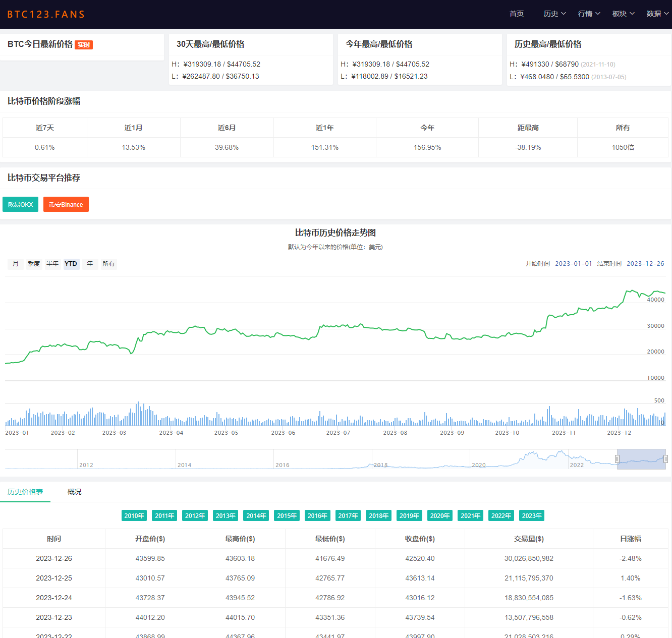The image size is (672, 638).
Task: Click the orange 实时 realtime badge
Action: tap(84, 45)
